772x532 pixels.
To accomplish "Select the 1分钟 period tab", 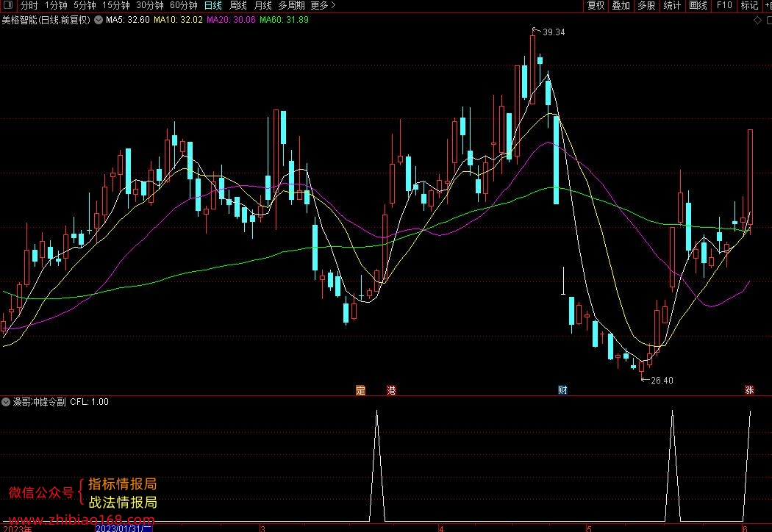I will (x=56, y=5).
